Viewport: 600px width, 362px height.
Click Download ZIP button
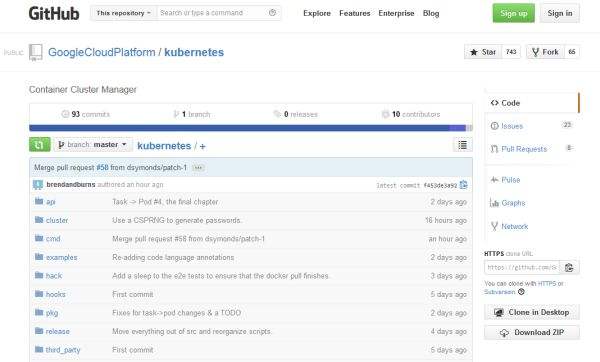532,333
